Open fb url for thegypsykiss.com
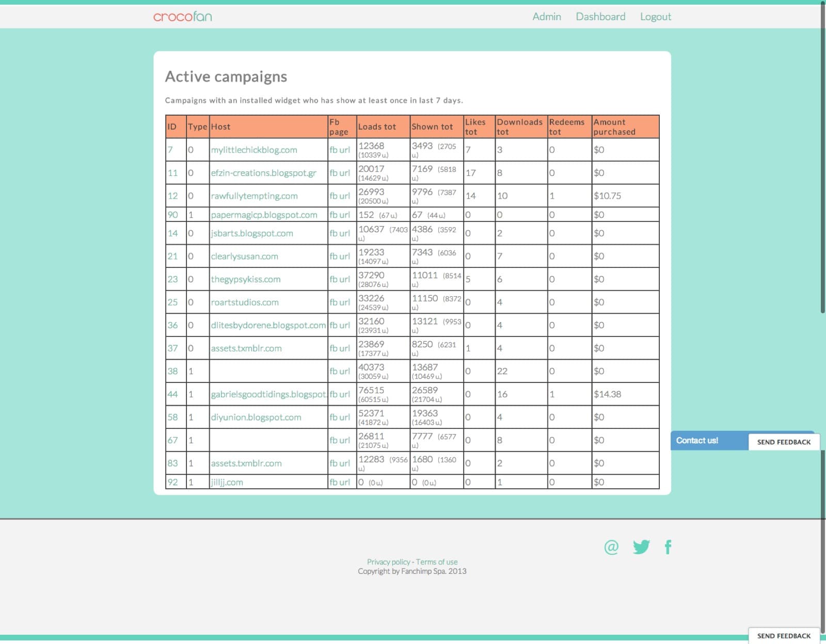The width and height of the screenshot is (826, 644). coord(340,279)
